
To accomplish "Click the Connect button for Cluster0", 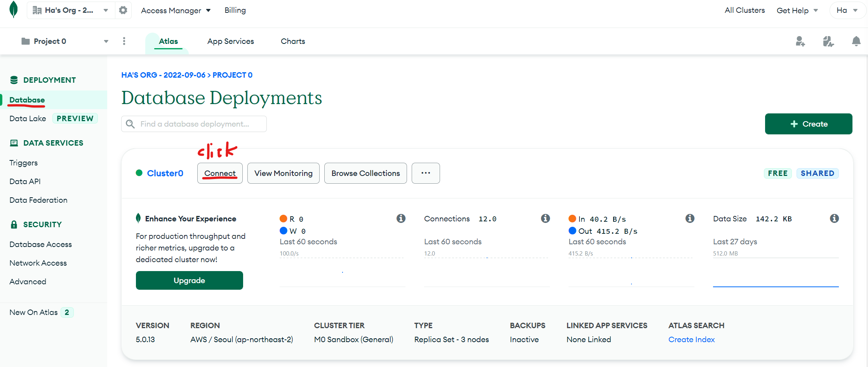I will coord(220,173).
